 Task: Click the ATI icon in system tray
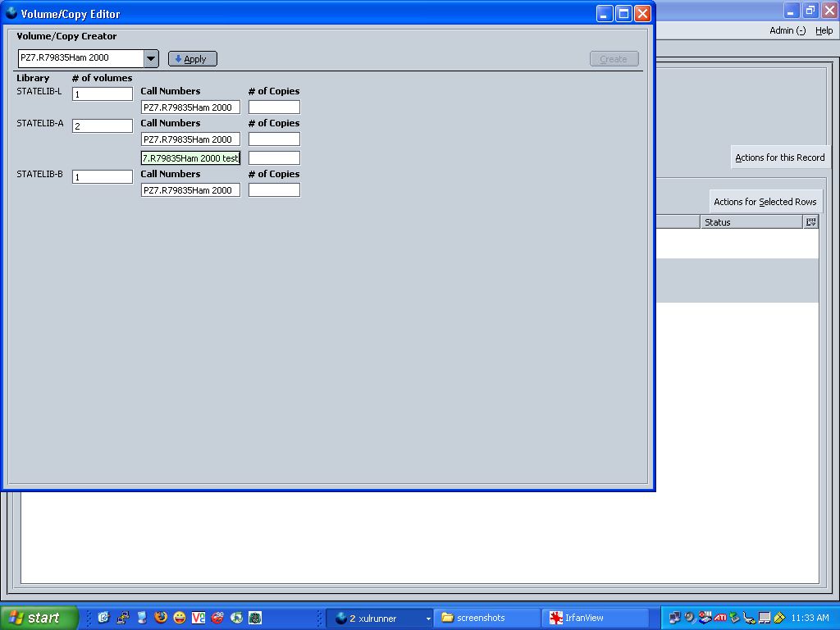(719, 618)
